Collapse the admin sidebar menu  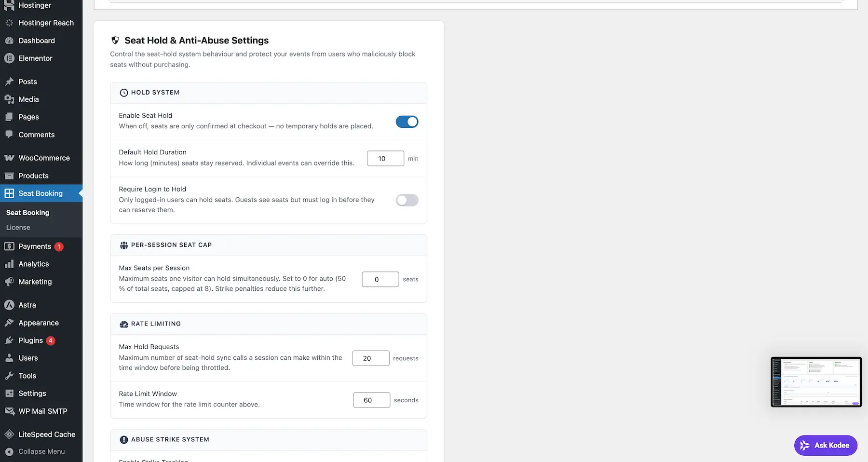tap(41, 451)
